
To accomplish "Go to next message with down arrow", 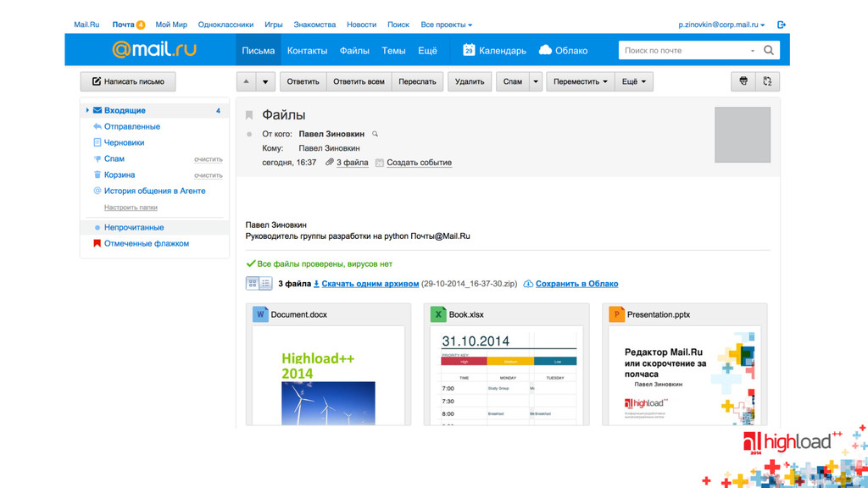I will [265, 82].
